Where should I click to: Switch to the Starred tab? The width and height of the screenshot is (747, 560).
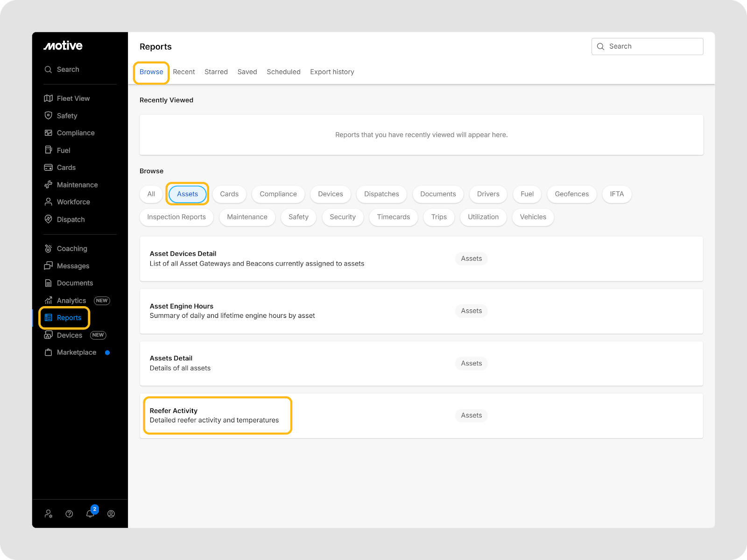click(x=216, y=72)
